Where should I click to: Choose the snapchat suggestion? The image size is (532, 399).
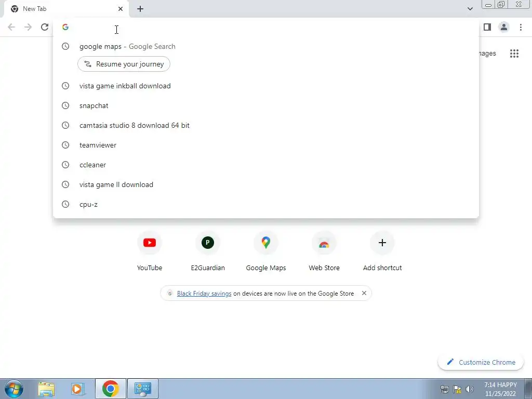point(265,105)
